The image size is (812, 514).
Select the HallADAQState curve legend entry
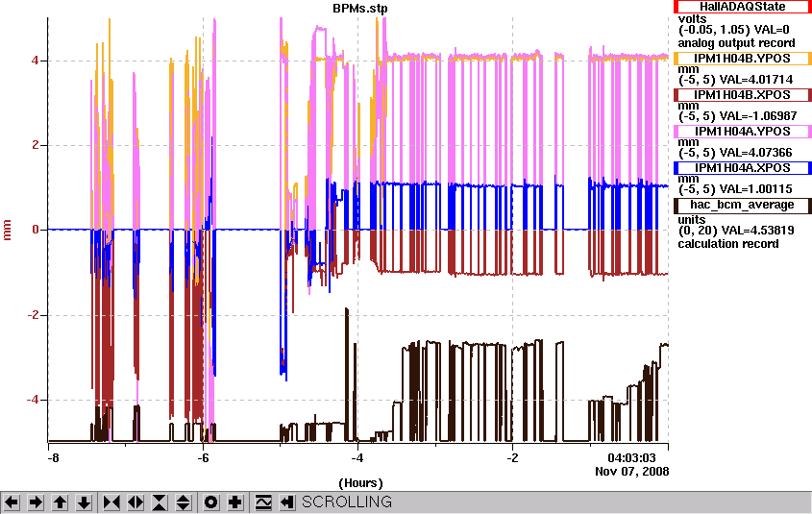(742, 7)
